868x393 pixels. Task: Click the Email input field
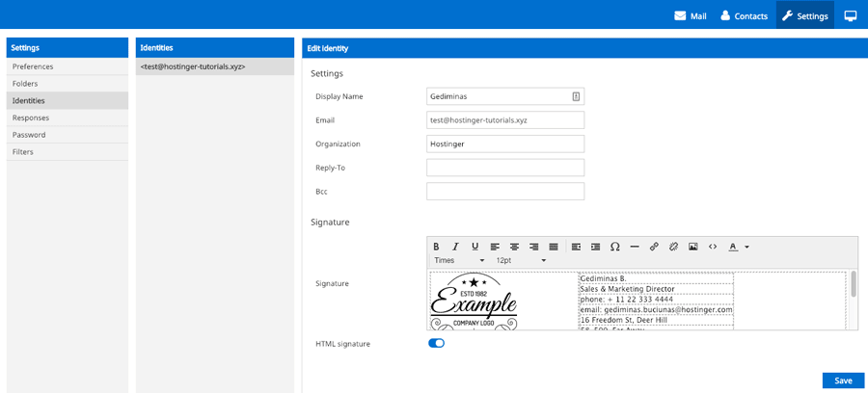pos(505,120)
